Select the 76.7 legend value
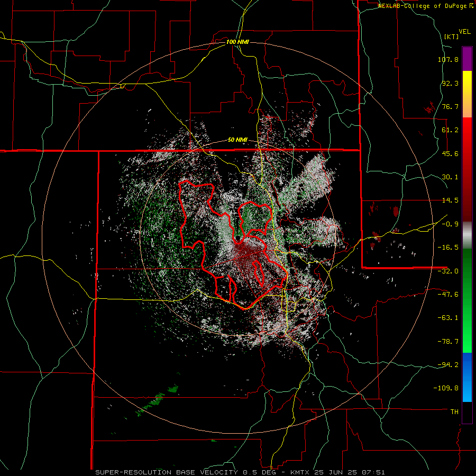The image size is (476, 476). [x=450, y=106]
